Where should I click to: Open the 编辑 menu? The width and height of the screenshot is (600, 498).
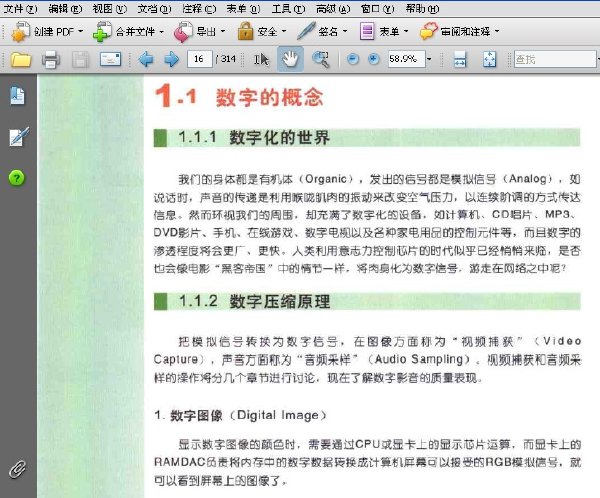(65, 8)
